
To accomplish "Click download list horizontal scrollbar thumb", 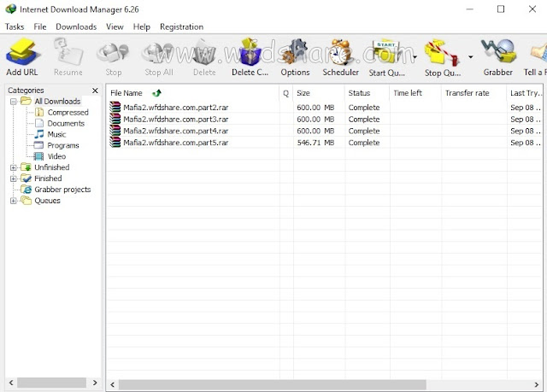I will point(272,384).
